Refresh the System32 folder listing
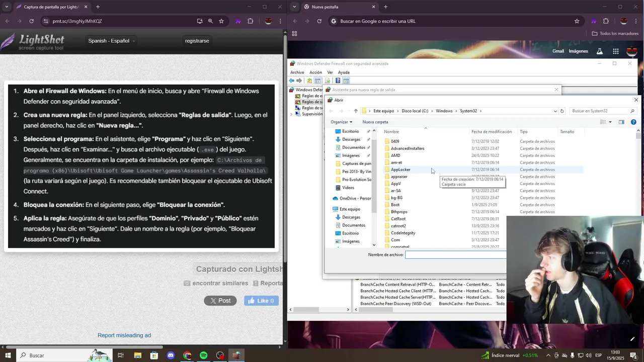Image resolution: width=644 pixels, height=362 pixels. click(562, 111)
